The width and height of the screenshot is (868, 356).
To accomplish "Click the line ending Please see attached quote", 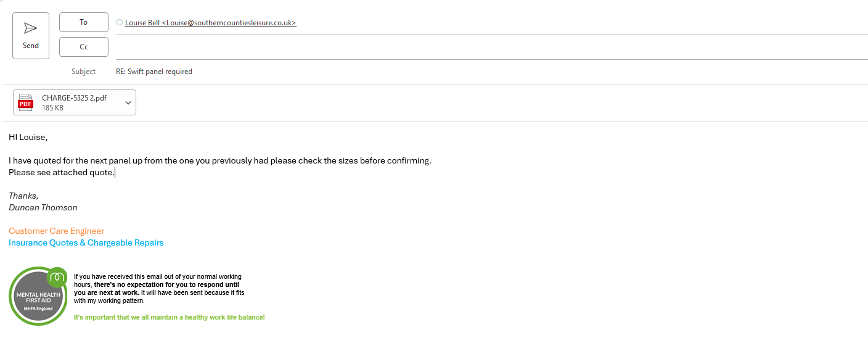I will coord(62,173).
